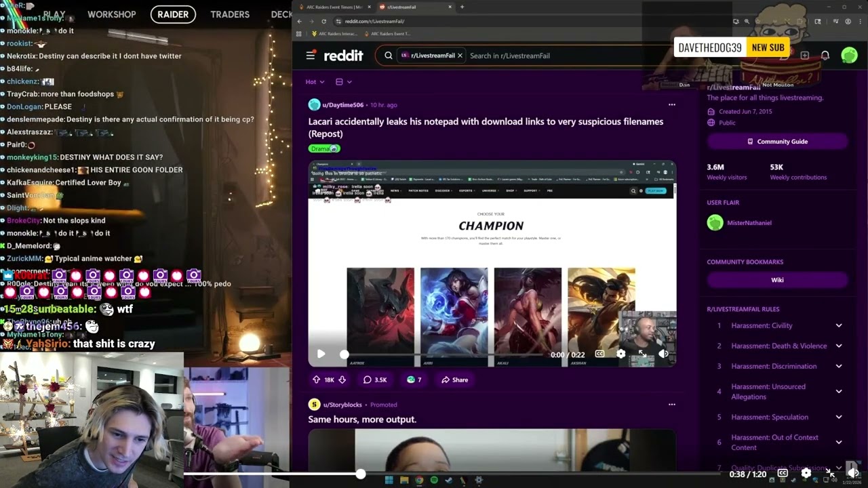Screen dimensions: 868x488
Task: Go back in the browser
Action: [300, 21]
